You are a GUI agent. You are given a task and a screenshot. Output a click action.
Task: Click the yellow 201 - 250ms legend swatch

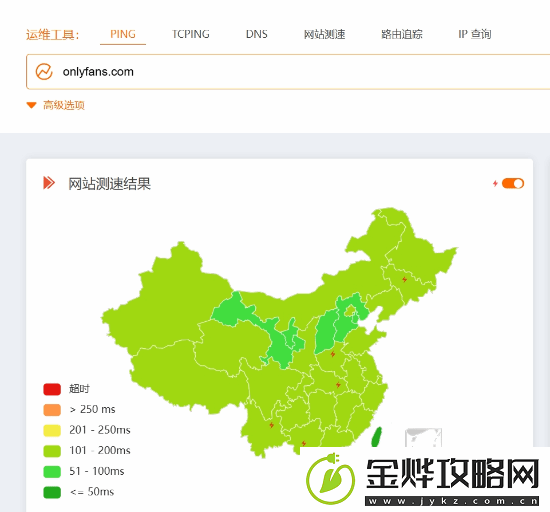(x=52, y=430)
